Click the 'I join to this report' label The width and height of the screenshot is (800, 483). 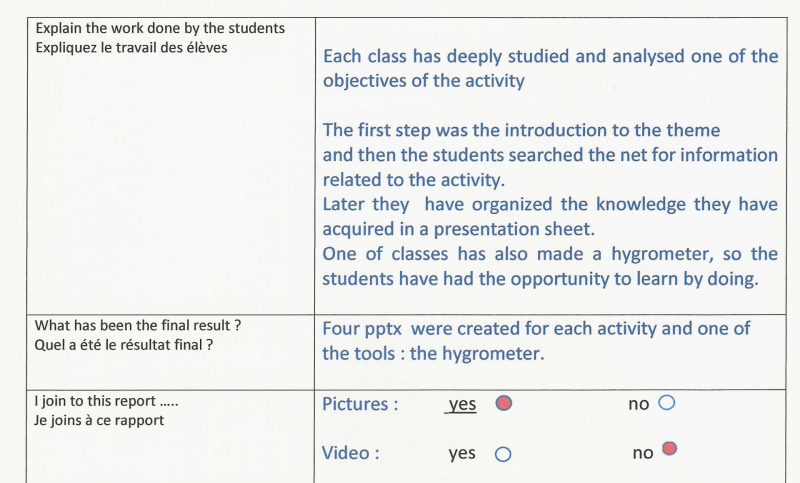[106, 401]
